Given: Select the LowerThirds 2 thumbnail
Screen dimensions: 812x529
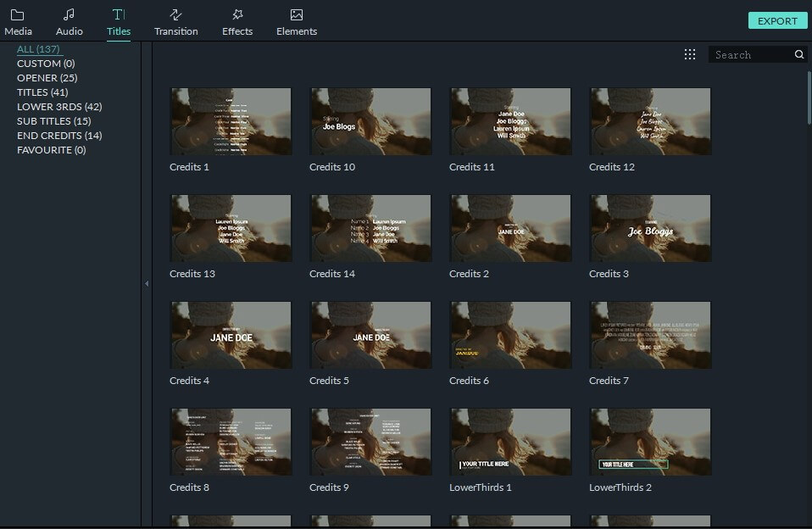Looking at the screenshot, I should [650, 442].
